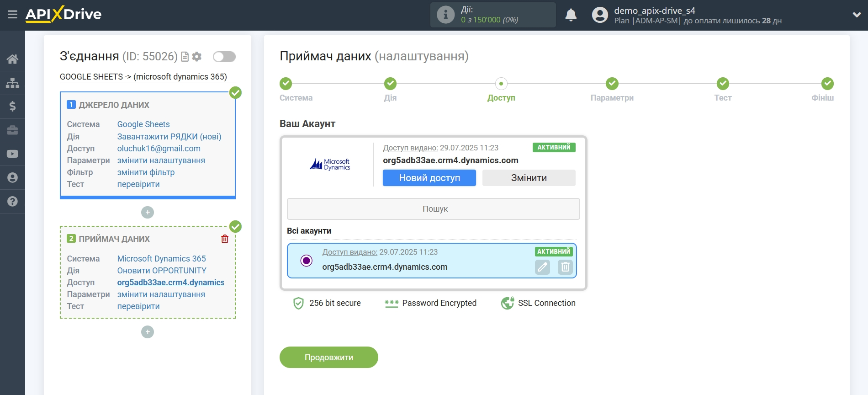Viewport: 868px width, 395px height.
Task: Click the connection notes document icon
Action: (x=185, y=57)
